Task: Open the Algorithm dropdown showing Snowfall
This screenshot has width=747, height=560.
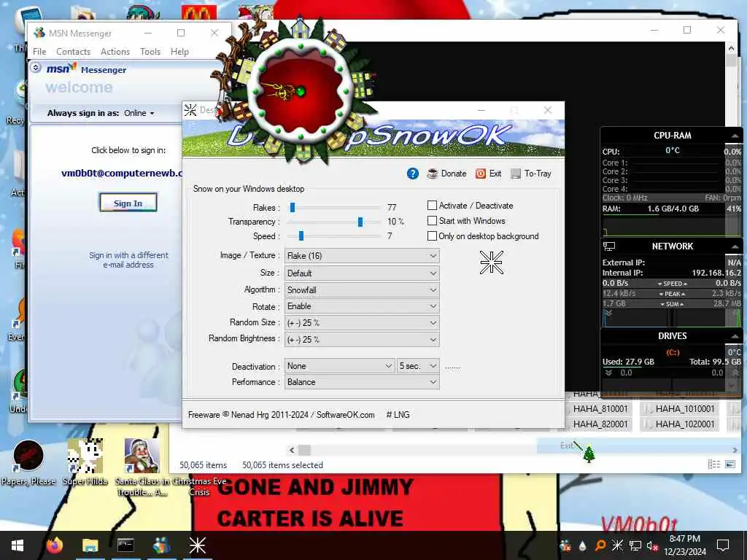Action: pyautogui.click(x=362, y=290)
